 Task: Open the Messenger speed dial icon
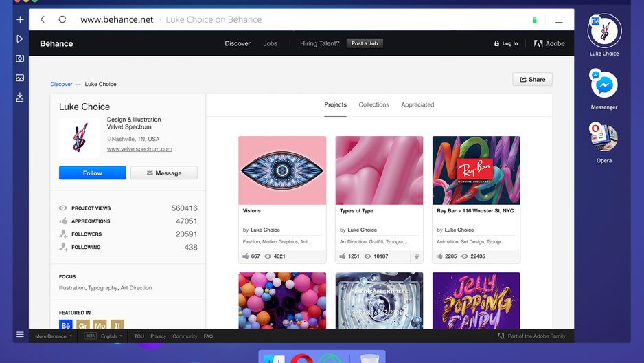pos(603,85)
